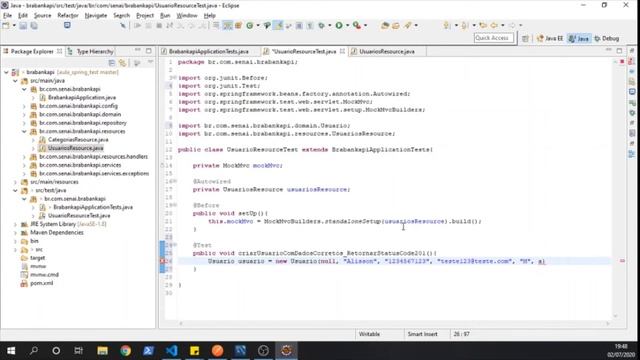Maximize the editor area
The height and width of the screenshot is (360, 640).
pyautogui.click(x=619, y=51)
